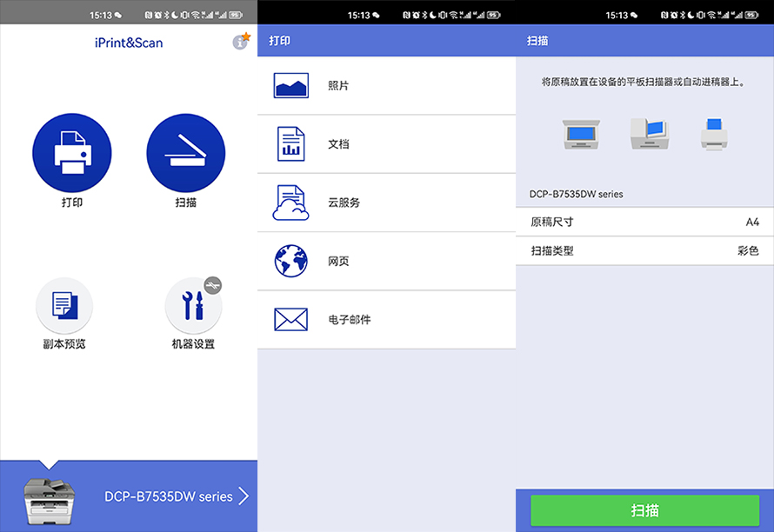Select the 照片 photo print icon

point(290,84)
